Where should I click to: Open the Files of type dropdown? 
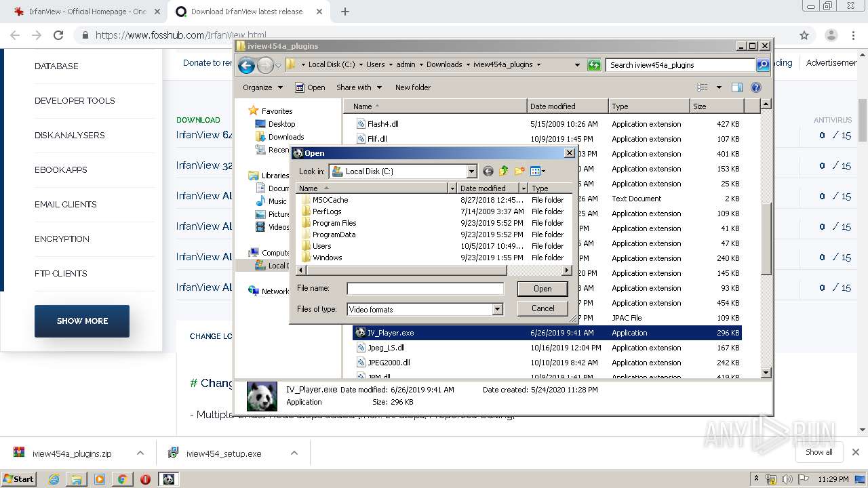click(x=497, y=309)
